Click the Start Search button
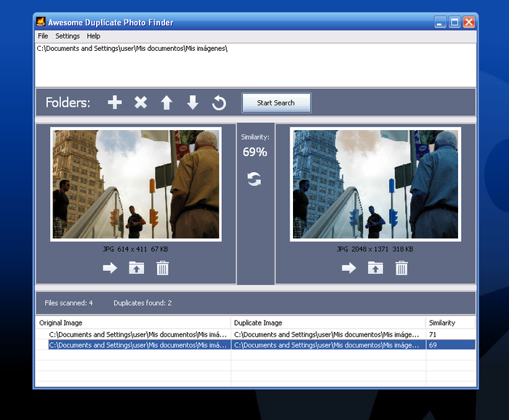 click(x=276, y=102)
